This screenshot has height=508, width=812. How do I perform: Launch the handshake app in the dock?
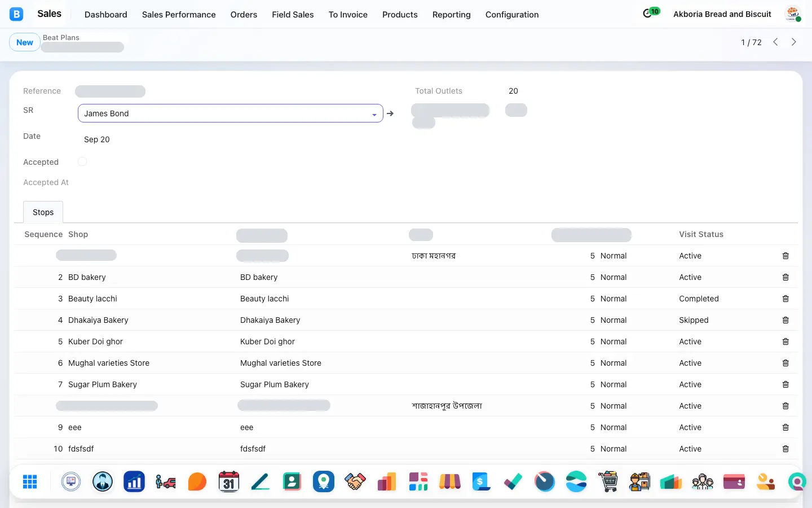tap(355, 481)
